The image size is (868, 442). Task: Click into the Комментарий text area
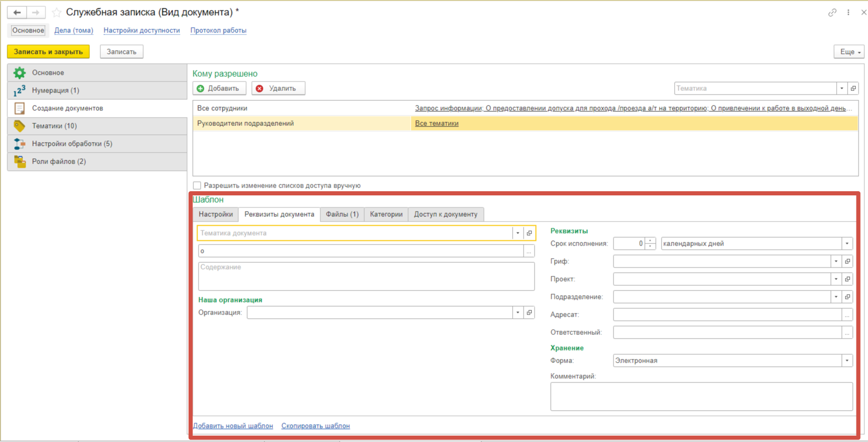pos(701,396)
